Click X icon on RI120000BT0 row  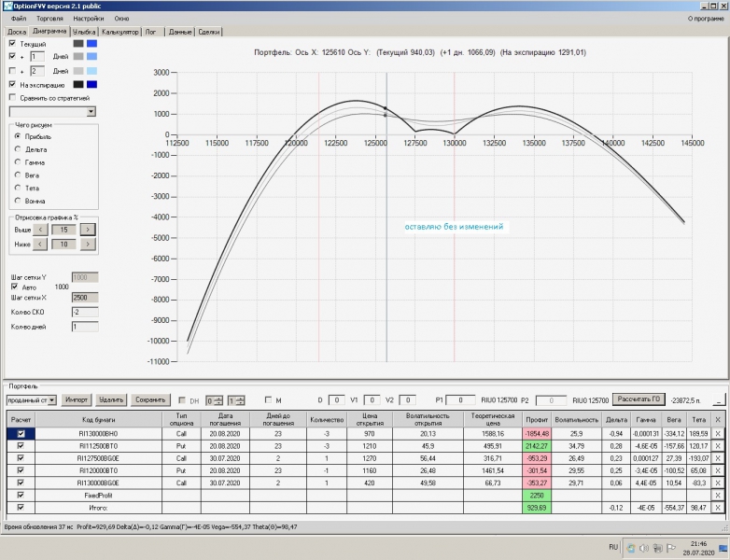[717, 470]
